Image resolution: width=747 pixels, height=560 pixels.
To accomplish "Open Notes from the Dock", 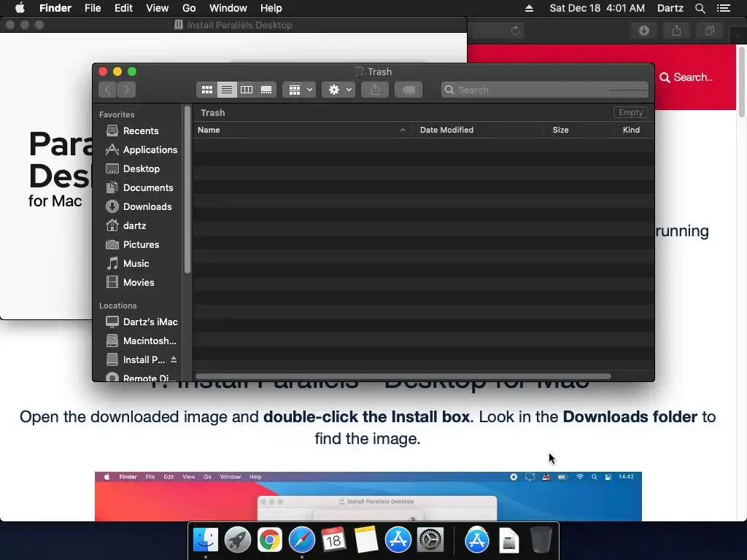I will point(366,540).
